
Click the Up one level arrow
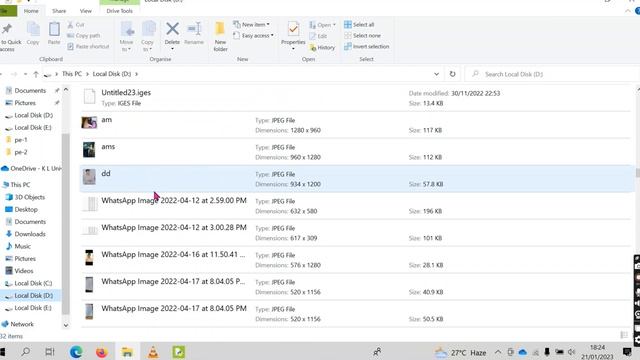36,74
